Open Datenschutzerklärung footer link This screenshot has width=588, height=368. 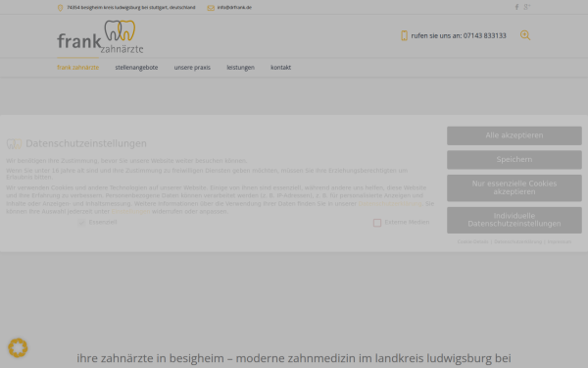[517, 241]
